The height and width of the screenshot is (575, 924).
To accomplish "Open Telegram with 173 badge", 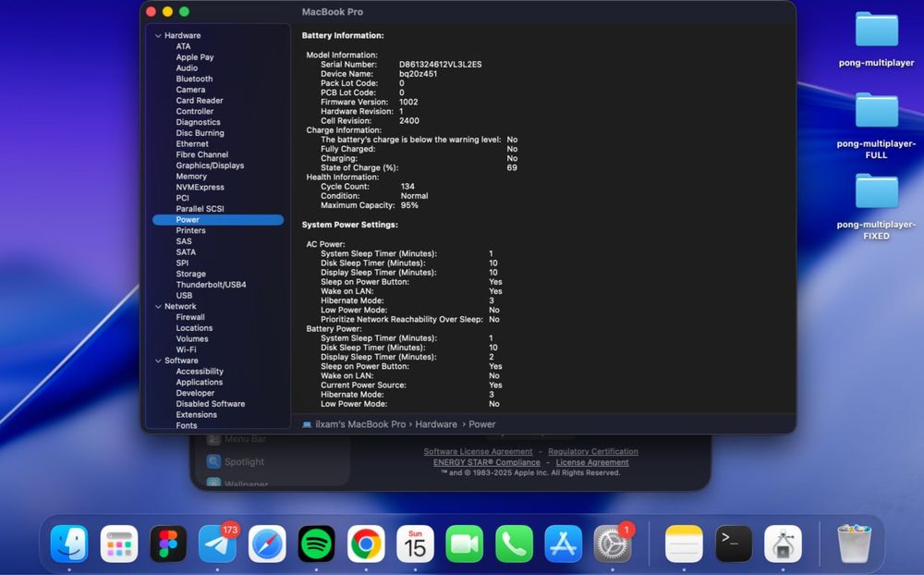I will tap(217, 544).
